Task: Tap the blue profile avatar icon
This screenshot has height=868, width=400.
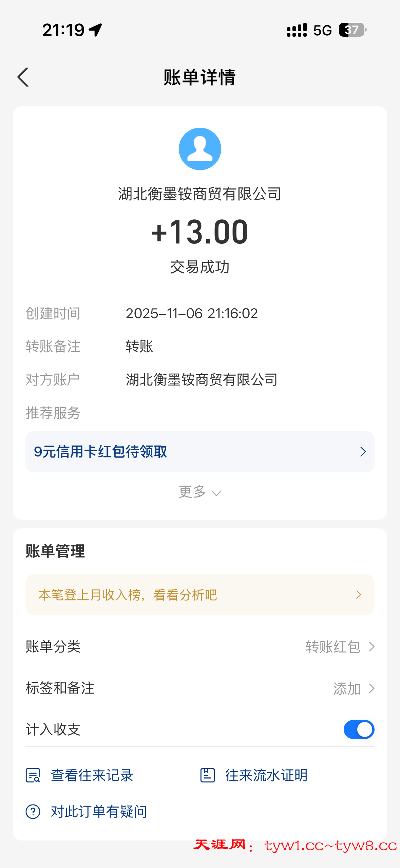Action: tap(200, 149)
